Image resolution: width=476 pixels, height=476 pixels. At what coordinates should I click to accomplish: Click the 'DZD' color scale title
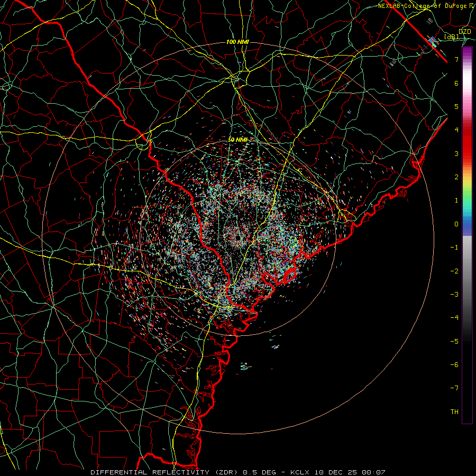(464, 31)
